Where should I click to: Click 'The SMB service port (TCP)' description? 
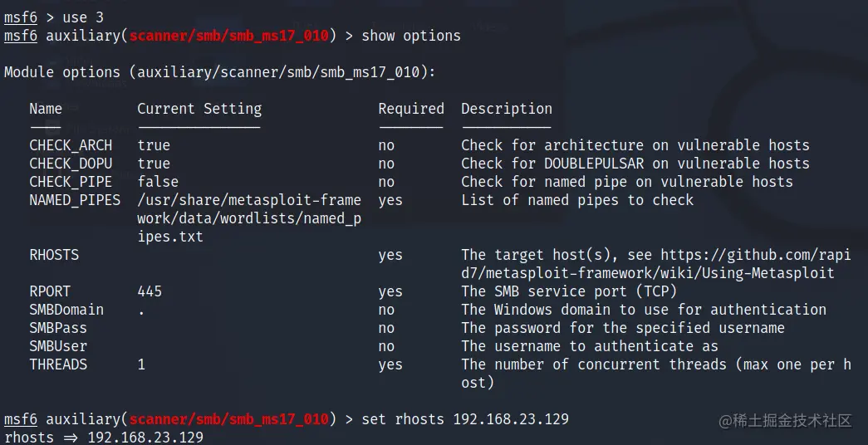point(569,291)
